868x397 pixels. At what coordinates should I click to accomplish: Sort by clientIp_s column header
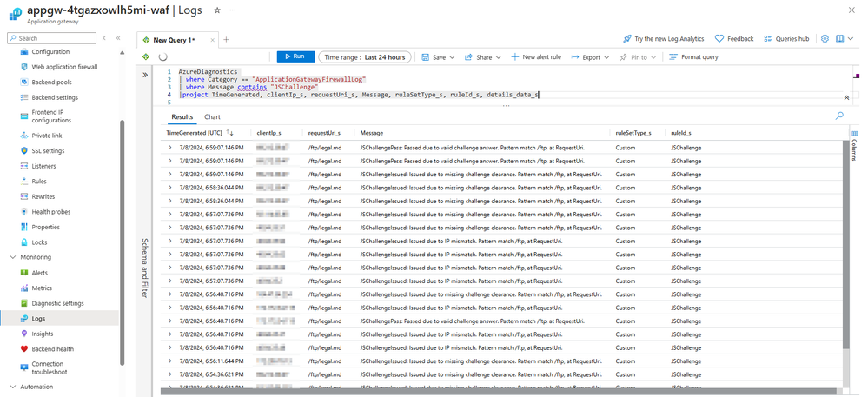click(269, 134)
